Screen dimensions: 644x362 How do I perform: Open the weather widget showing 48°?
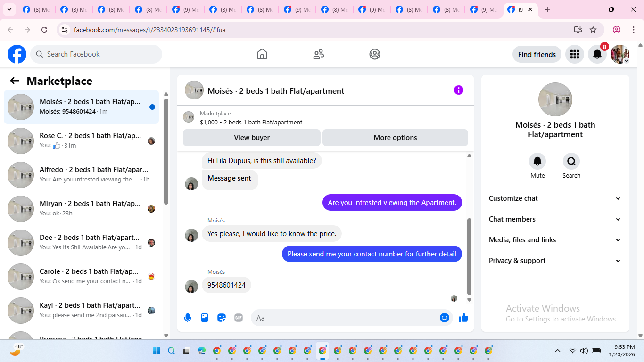[17, 350]
